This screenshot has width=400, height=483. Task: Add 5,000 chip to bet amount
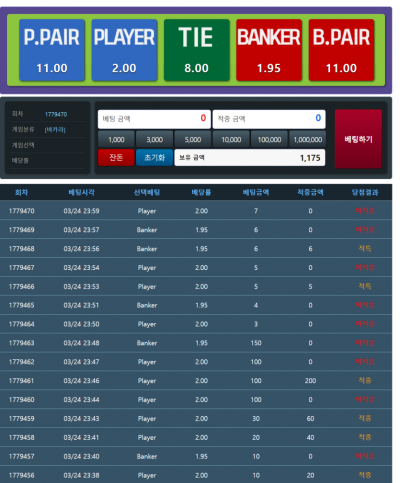coord(193,139)
